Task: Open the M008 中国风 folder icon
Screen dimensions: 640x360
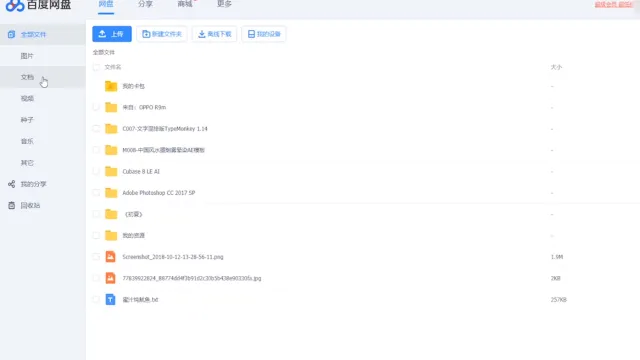Action: 111,150
